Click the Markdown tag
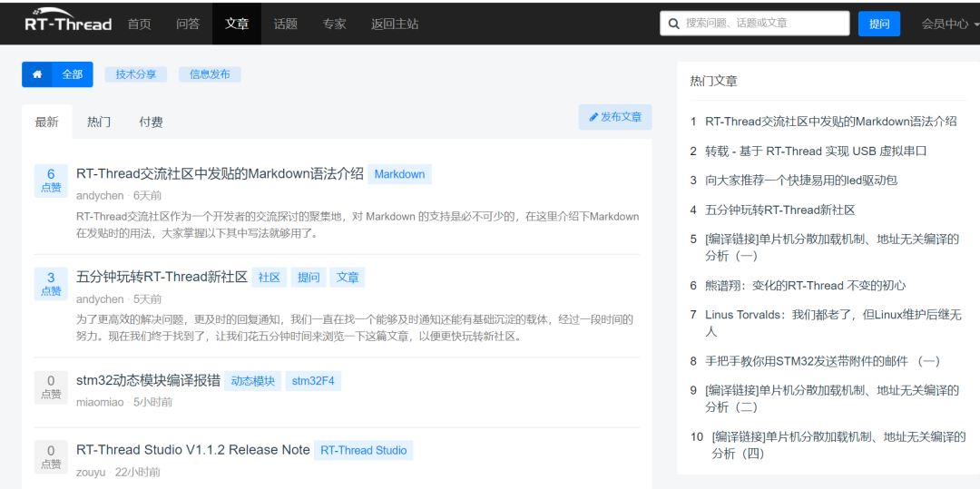 (x=399, y=174)
